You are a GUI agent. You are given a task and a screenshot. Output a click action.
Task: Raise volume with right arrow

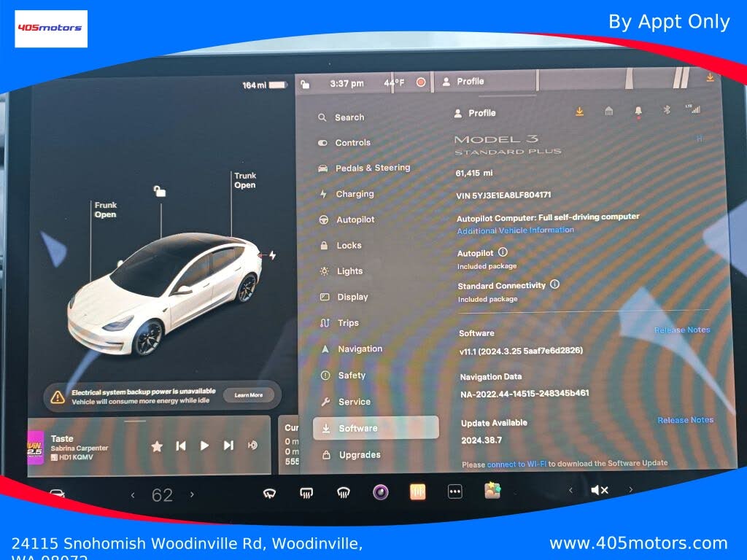point(631,489)
